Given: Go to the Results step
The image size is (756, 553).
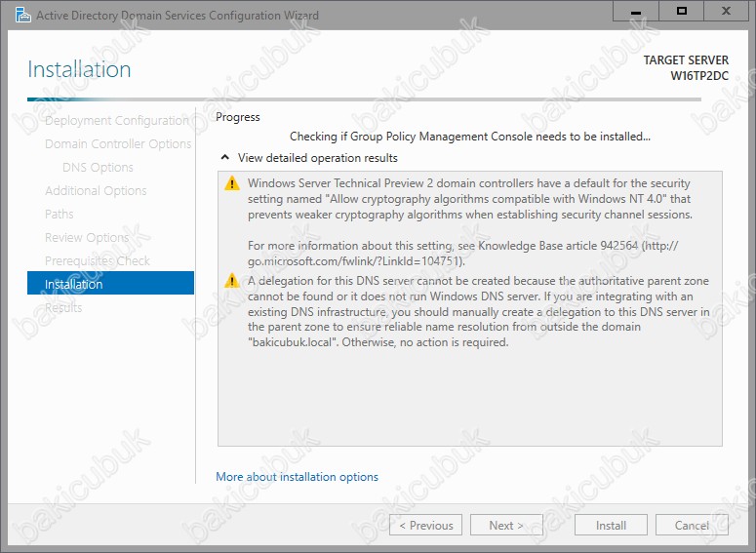Looking at the screenshot, I should pos(63,308).
